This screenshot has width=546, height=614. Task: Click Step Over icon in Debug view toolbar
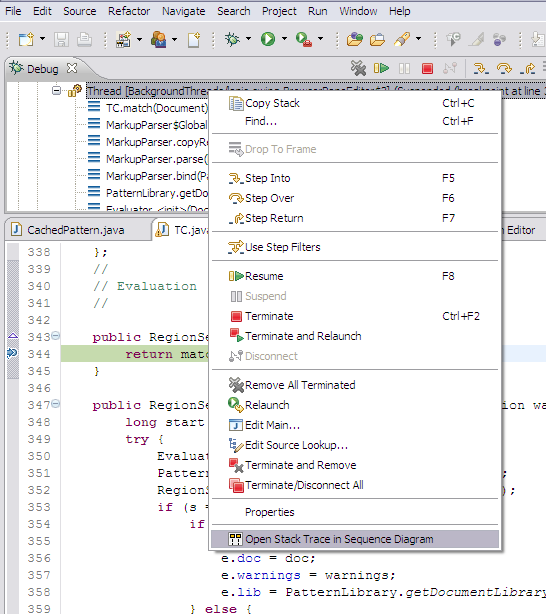[504, 69]
